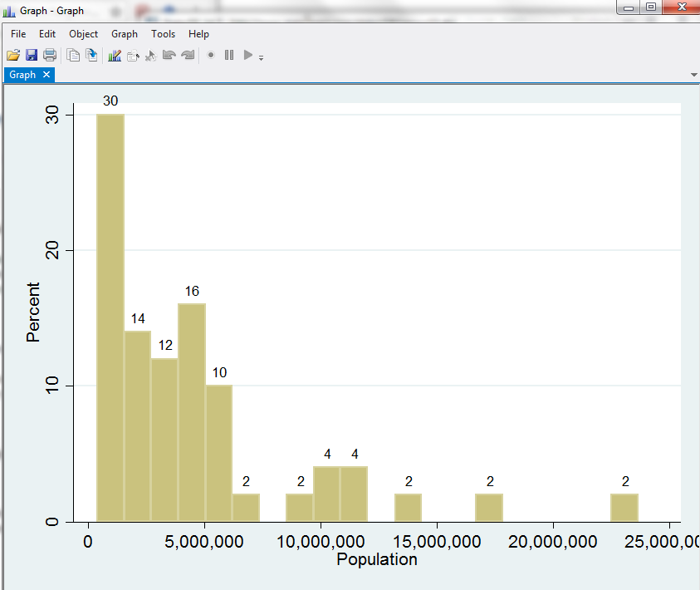Viewport: 700px width, 590px height.
Task: Save the current graph
Action: (32, 55)
